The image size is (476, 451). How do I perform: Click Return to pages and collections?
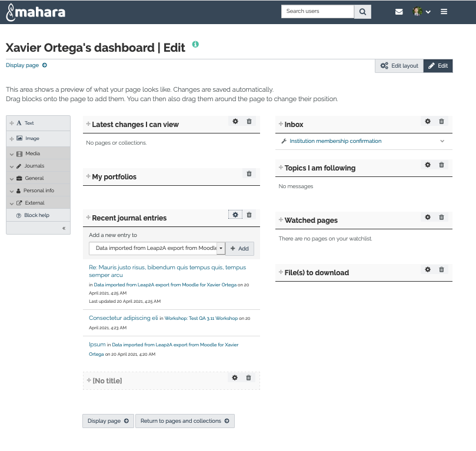coord(185,421)
